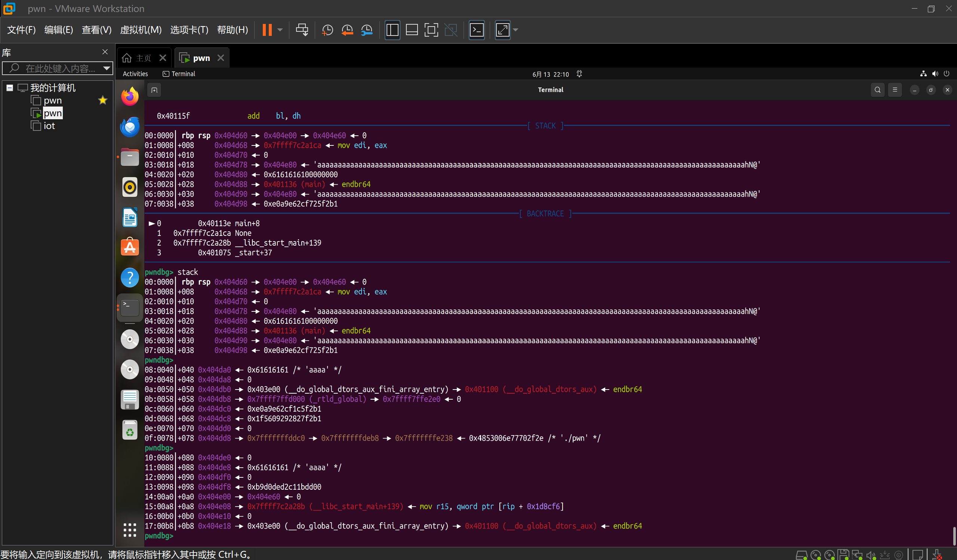957x560 pixels.
Task: Click the Terminal scrollbar handle
Action: pos(954,536)
